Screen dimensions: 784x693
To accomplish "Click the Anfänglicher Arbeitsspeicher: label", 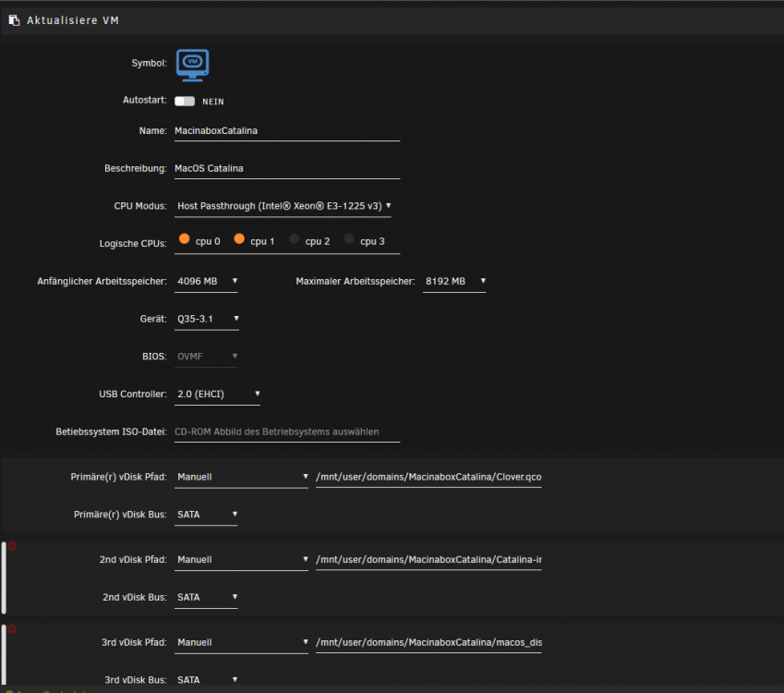I will tap(102, 281).
